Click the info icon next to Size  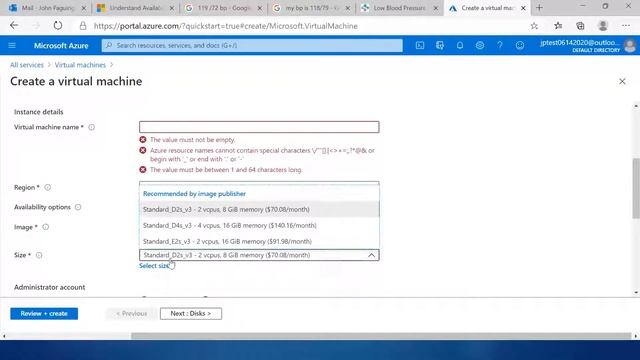click(x=39, y=255)
